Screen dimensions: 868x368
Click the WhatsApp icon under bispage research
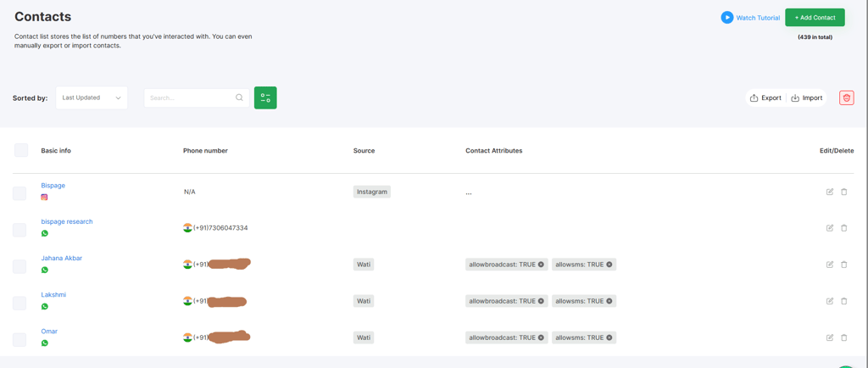pyautogui.click(x=44, y=233)
